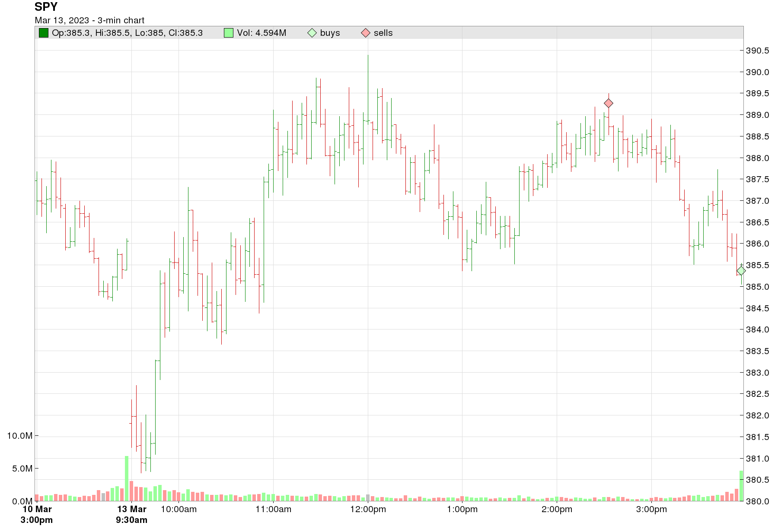Screen dimensions: 778x532
Task: Click the 387.5 price axis label
Action: point(758,179)
